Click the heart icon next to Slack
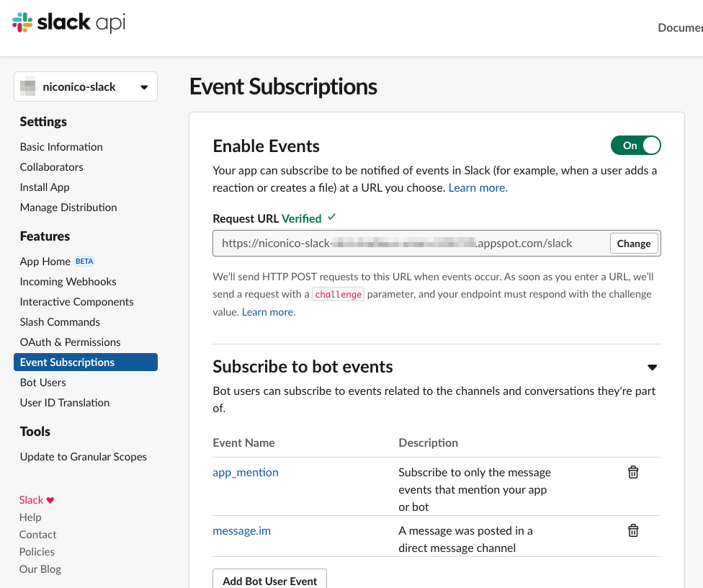 (50, 500)
